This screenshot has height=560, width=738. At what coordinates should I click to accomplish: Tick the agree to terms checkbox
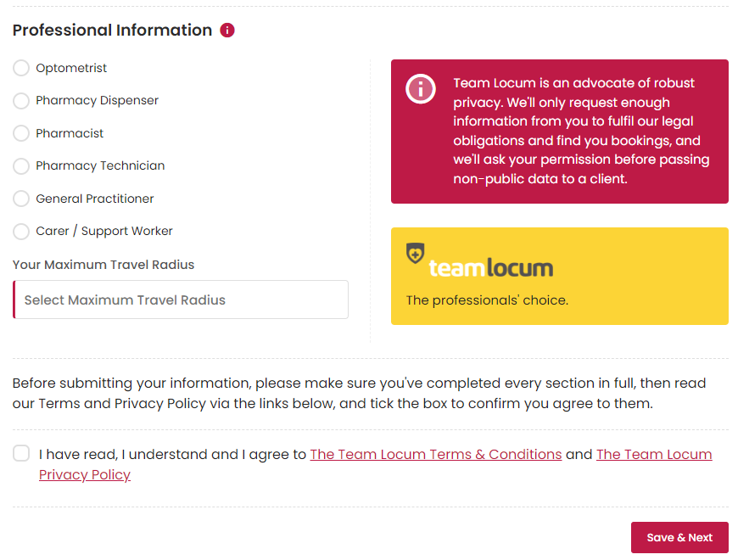coord(21,454)
